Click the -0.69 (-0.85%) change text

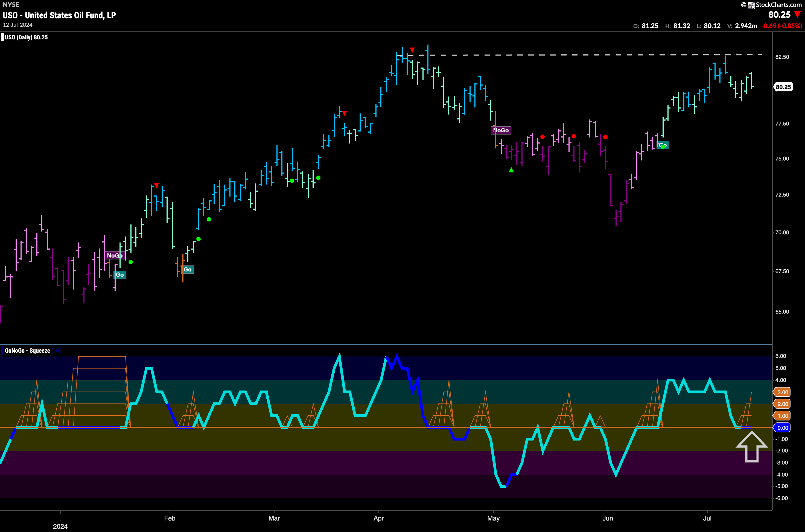point(781,26)
